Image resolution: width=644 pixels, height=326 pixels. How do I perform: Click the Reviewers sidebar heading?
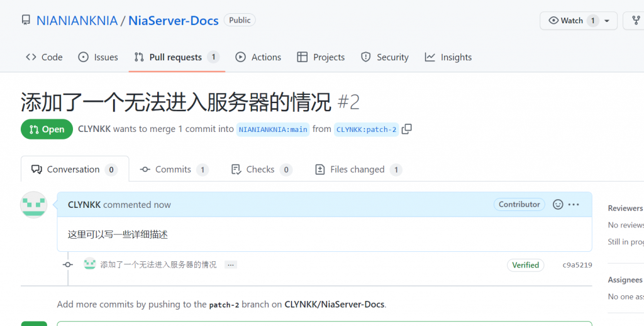click(625, 209)
